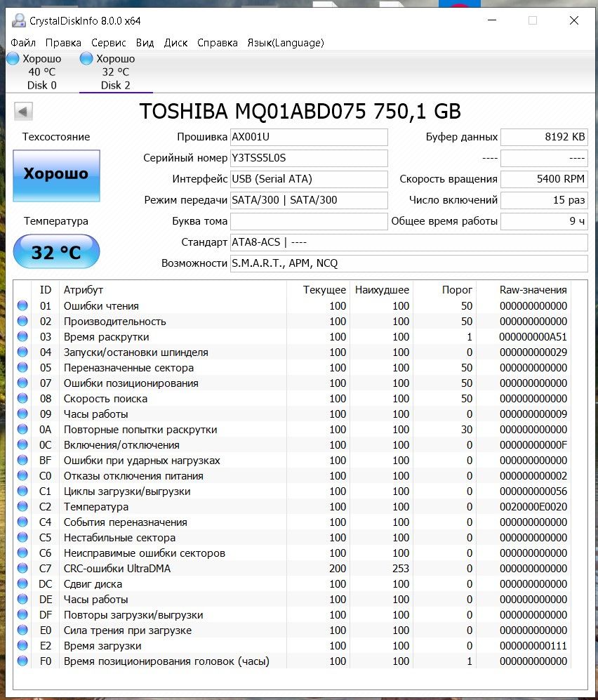Click the Число включений value 15 раз
Viewport: 598px width, 700px height.
point(544,200)
